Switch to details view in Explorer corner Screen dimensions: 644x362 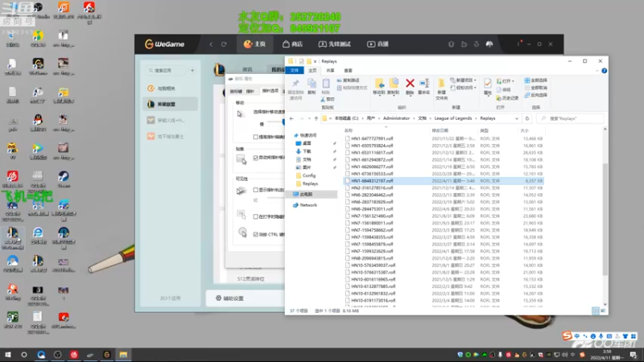click(x=595, y=311)
